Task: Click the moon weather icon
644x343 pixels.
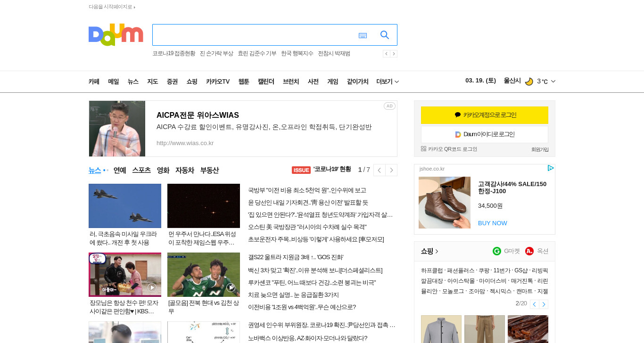Action: 529,82
